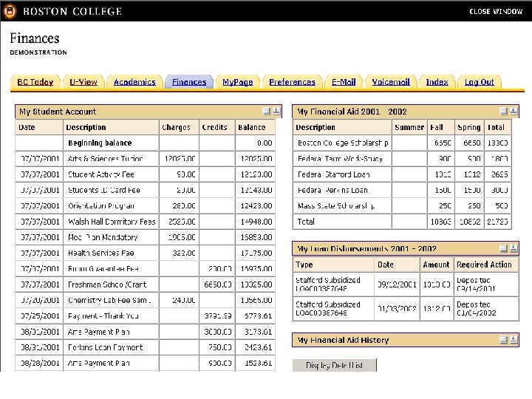Select the Health Services Fee row
The height and width of the screenshot is (399, 532).
pos(145,253)
